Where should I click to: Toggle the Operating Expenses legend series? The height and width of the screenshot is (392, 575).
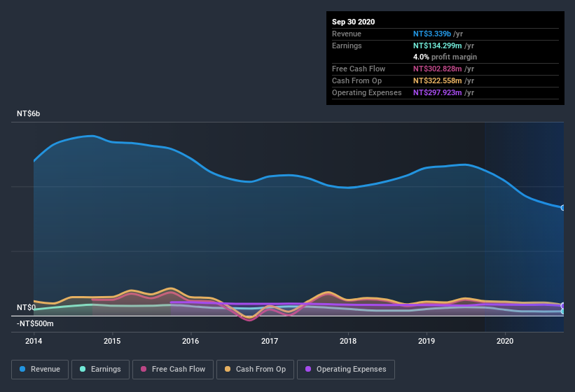click(x=346, y=370)
